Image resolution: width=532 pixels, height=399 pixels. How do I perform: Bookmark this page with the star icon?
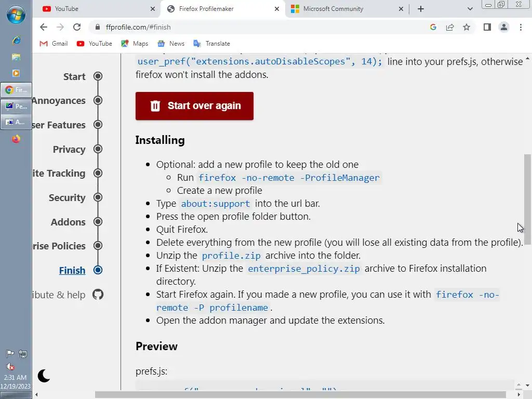click(x=467, y=27)
